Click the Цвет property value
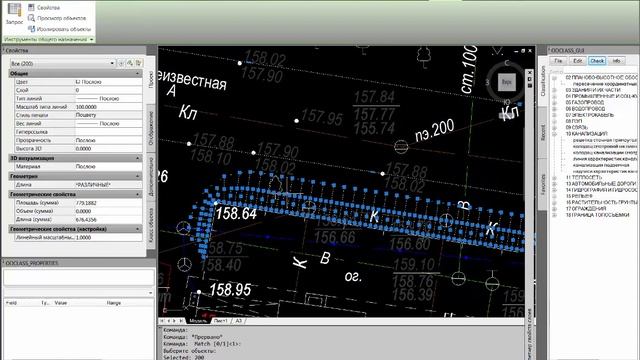 pyautogui.click(x=109, y=82)
